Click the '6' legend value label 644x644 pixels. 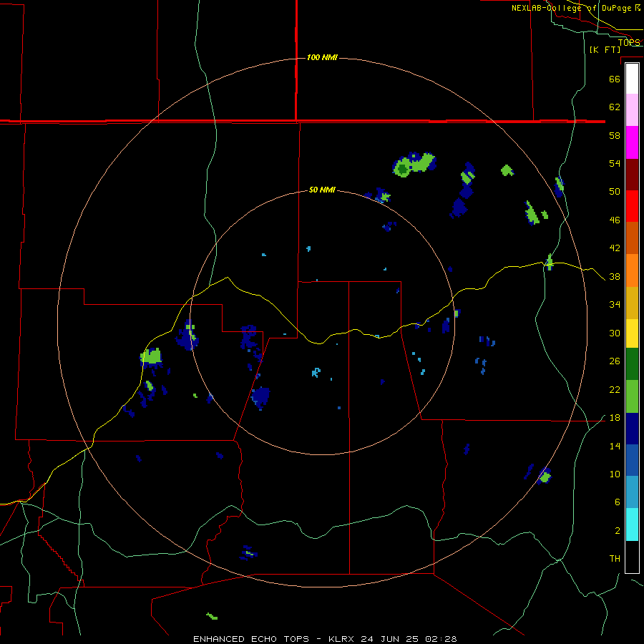pos(617,502)
